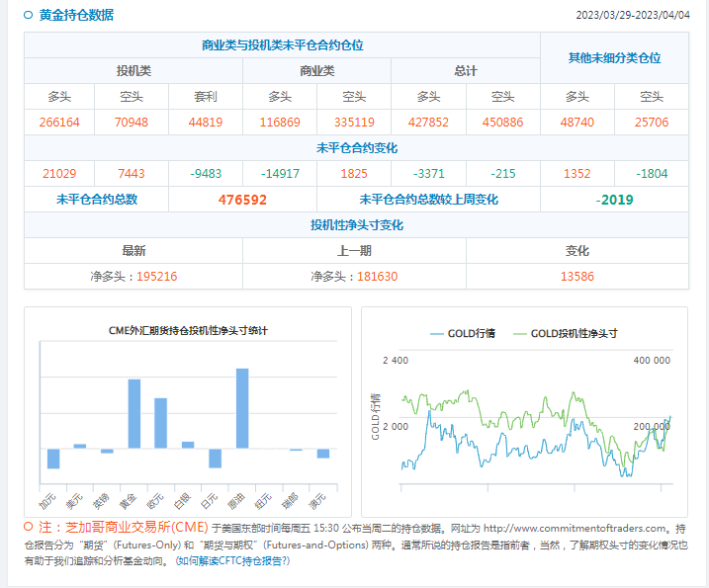The height and width of the screenshot is (588, 709).
Task: Click the 投机类 column header
Action: coord(133,71)
